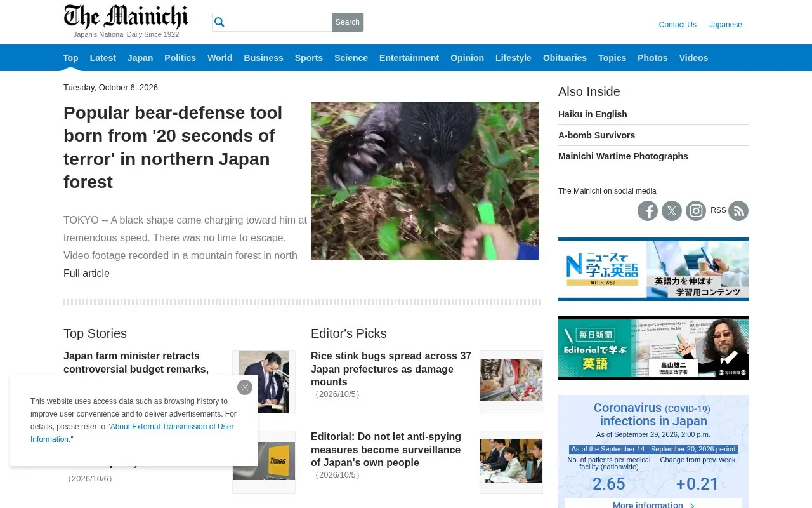Open The Mainichi Facebook page icon
This screenshot has width=812, height=508.
[648, 211]
